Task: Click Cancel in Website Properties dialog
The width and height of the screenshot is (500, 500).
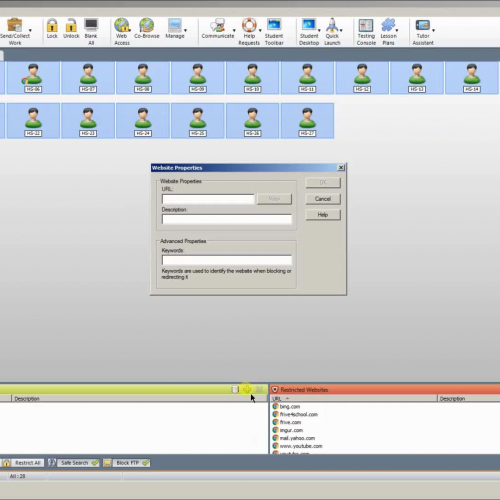Action: pos(323,199)
